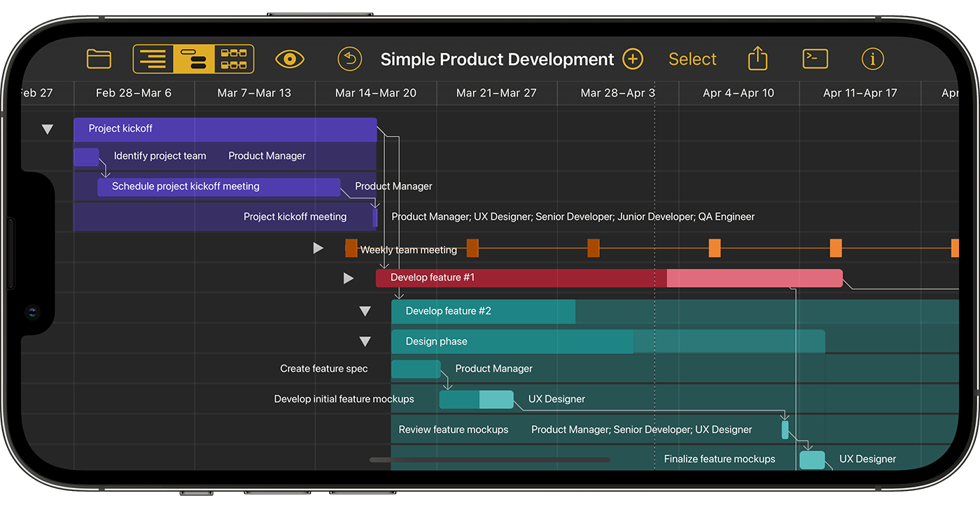Tap the Select button
The width and height of the screenshot is (980, 507).
[x=692, y=60]
